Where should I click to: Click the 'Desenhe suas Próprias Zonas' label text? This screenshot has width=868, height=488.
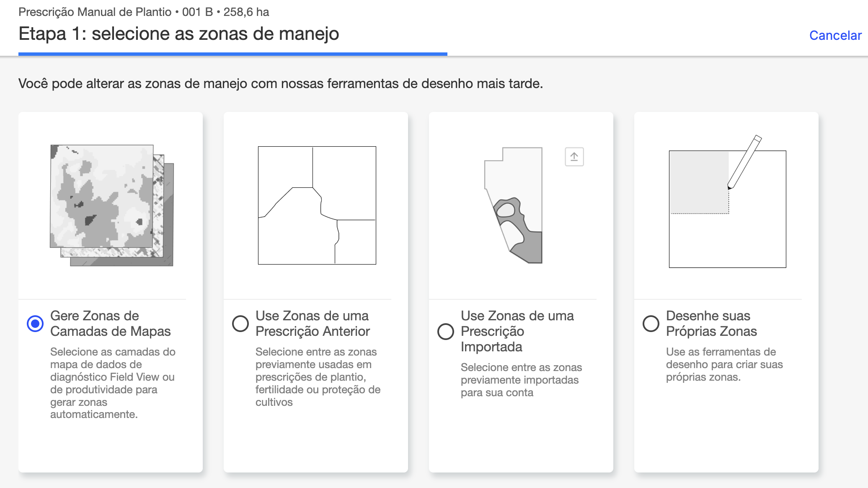(711, 324)
